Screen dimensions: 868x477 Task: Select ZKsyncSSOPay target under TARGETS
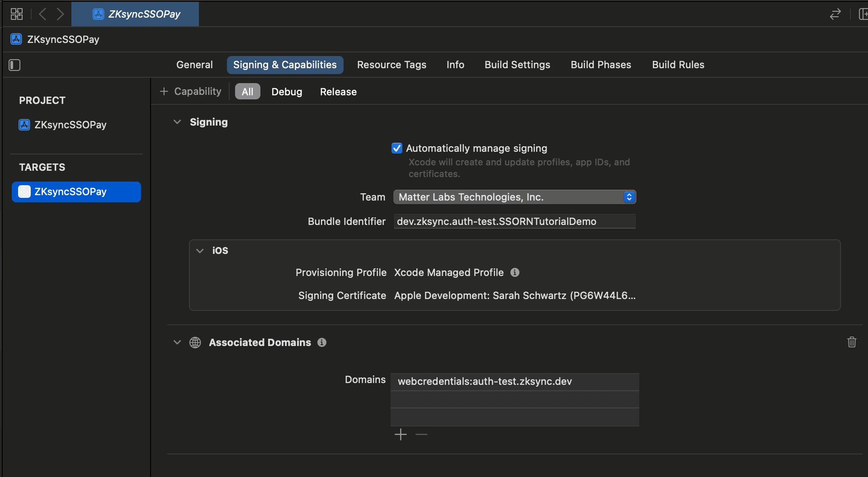pyautogui.click(x=76, y=192)
